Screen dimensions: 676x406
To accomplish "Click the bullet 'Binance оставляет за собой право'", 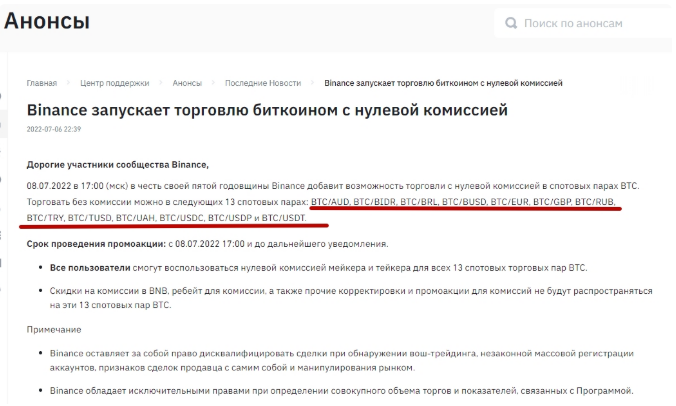I will pyautogui.click(x=342, y=361).
